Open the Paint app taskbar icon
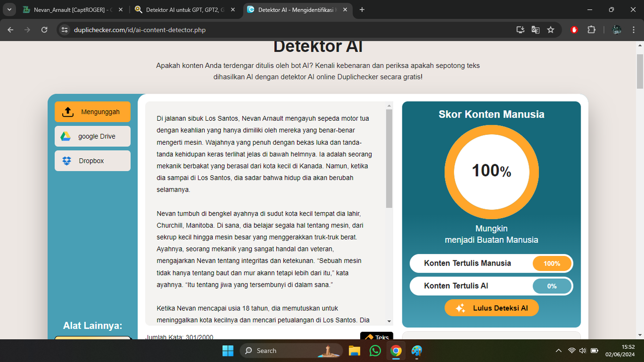The height and width of the screenshot is (362, 644). [x=417, y=350]
